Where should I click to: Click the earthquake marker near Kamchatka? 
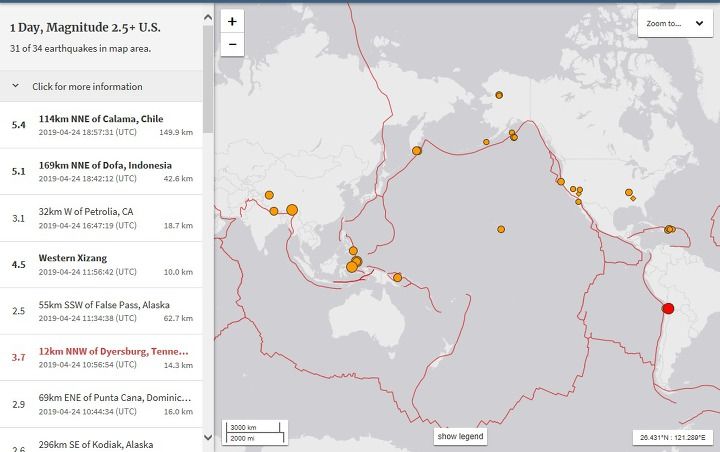click(x=416, y=151)
